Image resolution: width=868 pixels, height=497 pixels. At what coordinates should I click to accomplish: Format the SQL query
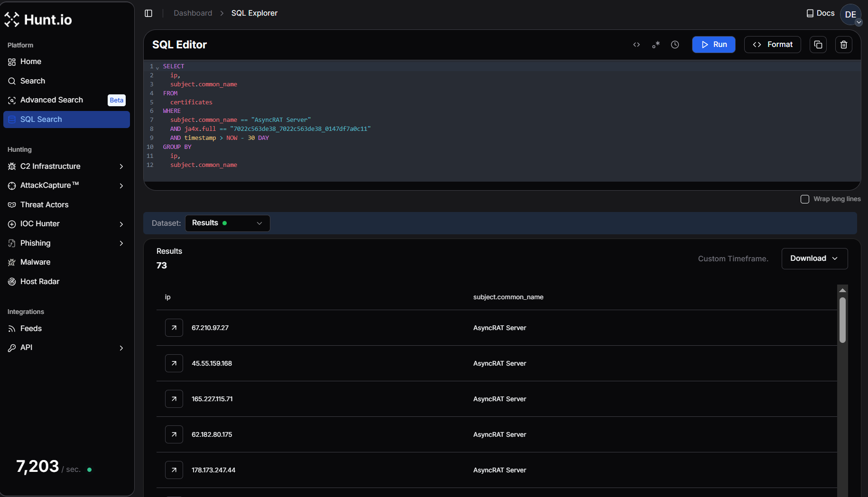pos(772,45)
